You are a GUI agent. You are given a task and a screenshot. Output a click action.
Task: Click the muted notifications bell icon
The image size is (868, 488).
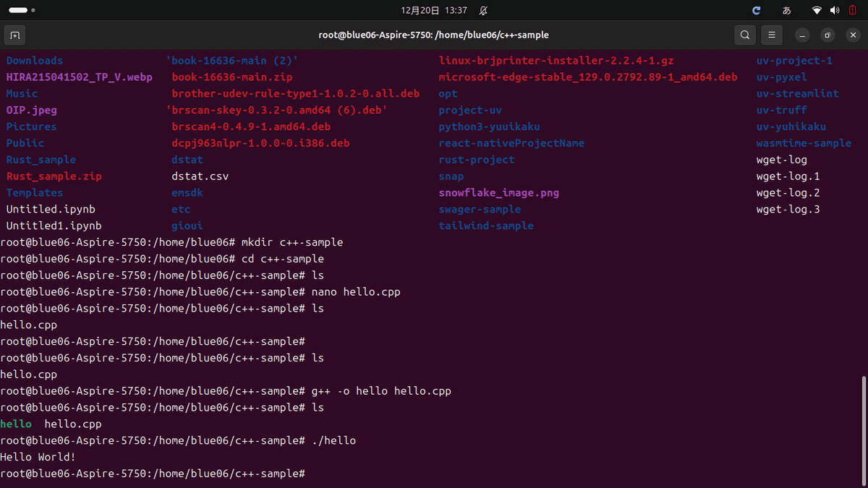click(483, 11)
